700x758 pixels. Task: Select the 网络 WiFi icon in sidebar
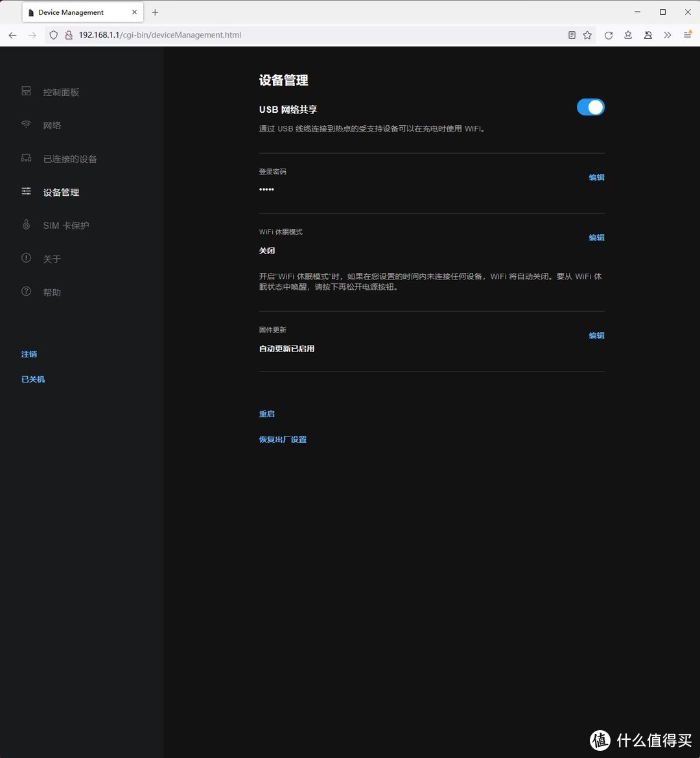click(26, 124)
